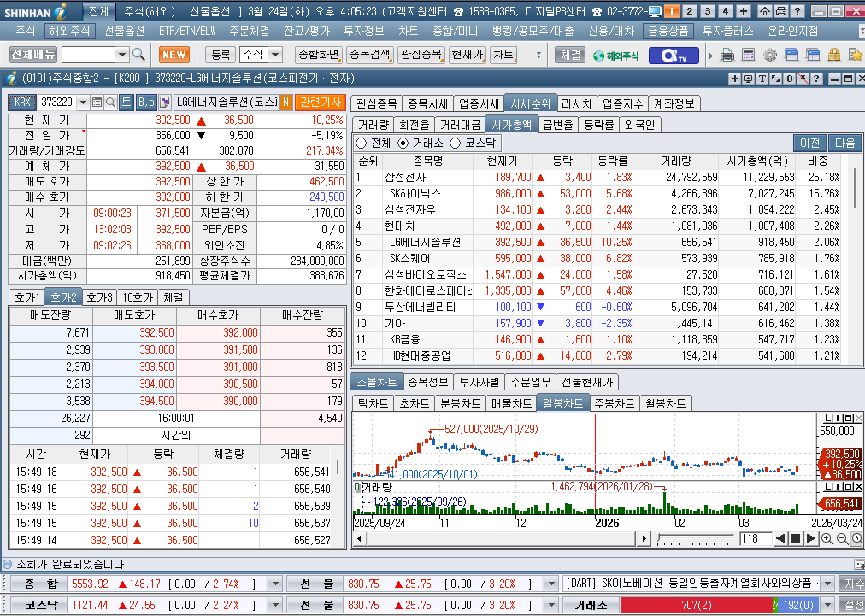Expand the top 선물 ticker dropdown
Viewport: 865px width, 616px height.
pos(551,584)
